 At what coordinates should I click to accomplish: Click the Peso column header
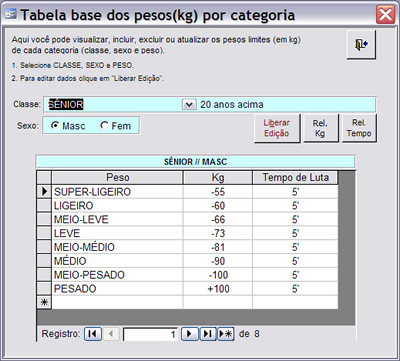click(117, 177)
